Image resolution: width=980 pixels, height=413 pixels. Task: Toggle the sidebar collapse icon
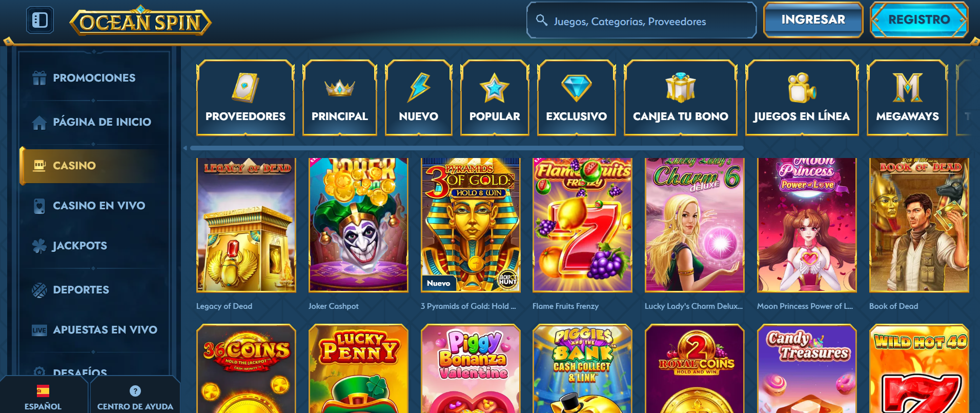point(40,21)
